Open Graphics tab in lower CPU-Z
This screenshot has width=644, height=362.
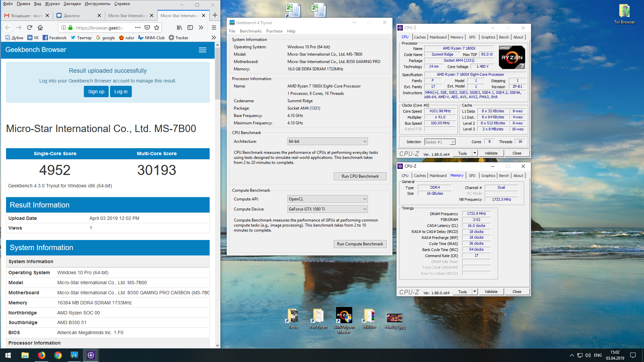point(488,176)
